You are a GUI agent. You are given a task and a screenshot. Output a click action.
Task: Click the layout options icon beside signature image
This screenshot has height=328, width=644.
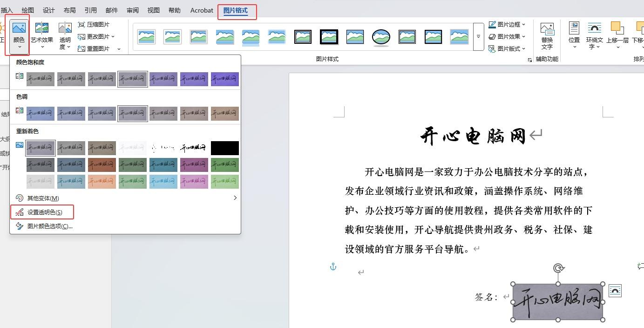tap(615, 291)
